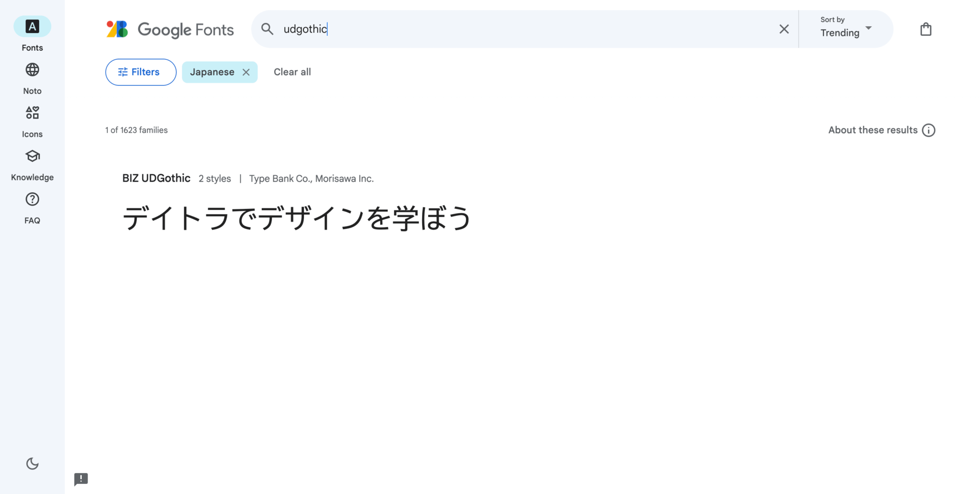Open the BIZ UDGothic font title
Image resolution: width=980 pixels, height=494 pixels.
pyautogui.click(x=156, y=178)
